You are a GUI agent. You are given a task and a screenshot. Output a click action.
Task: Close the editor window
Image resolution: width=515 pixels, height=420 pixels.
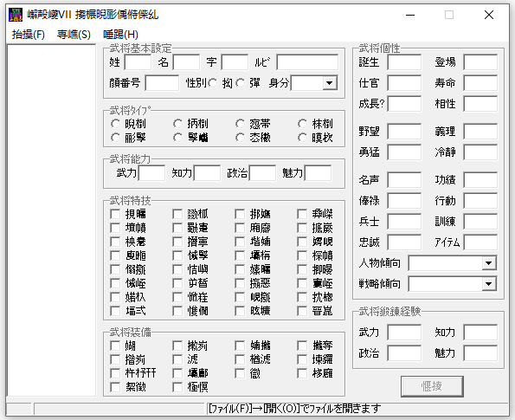point(489,15)
